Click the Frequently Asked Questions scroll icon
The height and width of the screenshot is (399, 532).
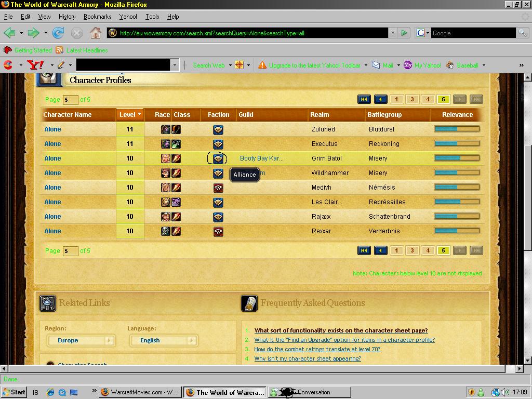249,303
